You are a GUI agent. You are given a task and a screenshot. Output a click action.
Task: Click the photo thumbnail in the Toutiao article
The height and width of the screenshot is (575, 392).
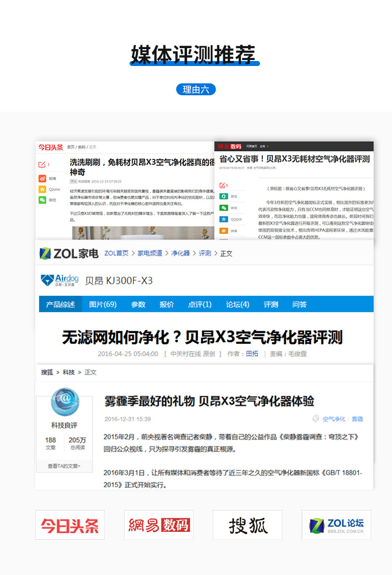pos(143,233)
